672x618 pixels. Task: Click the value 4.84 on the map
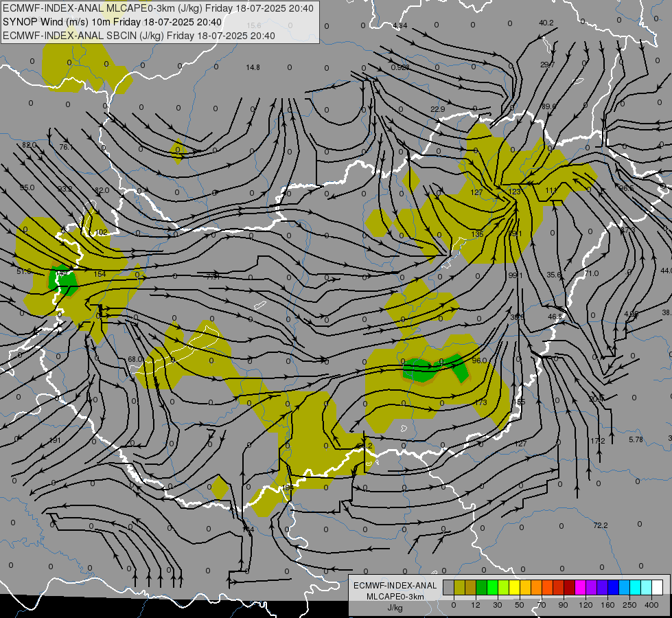[x=400, y=25]
